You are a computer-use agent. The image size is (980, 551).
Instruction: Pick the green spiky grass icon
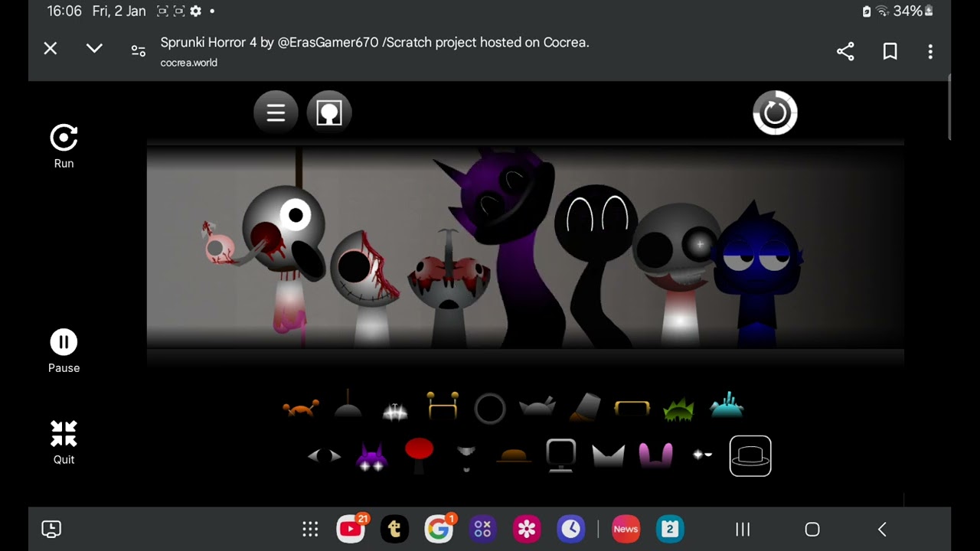pyautogui.click(x=678, y=409)
